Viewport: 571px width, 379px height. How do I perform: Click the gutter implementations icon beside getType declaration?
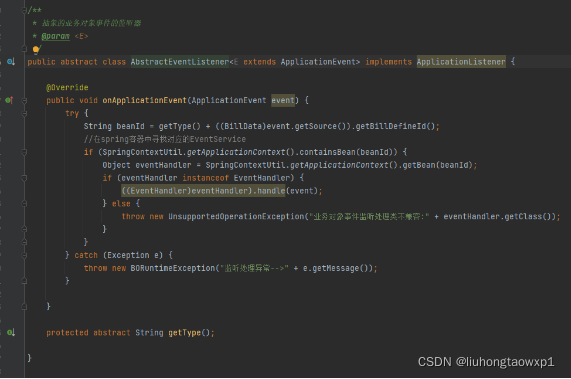(11, 332)
